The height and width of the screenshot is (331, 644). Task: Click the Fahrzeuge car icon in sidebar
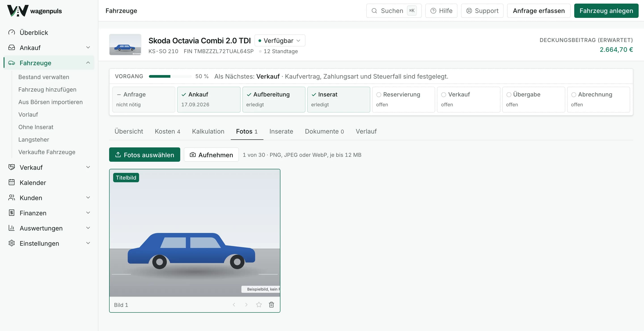(x=11, y=63)
